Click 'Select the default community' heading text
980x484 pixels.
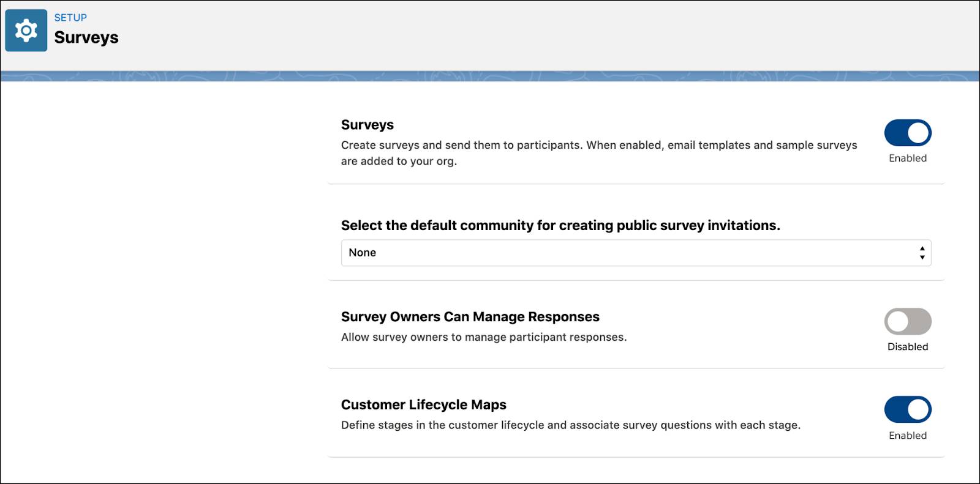coord(560,225)
